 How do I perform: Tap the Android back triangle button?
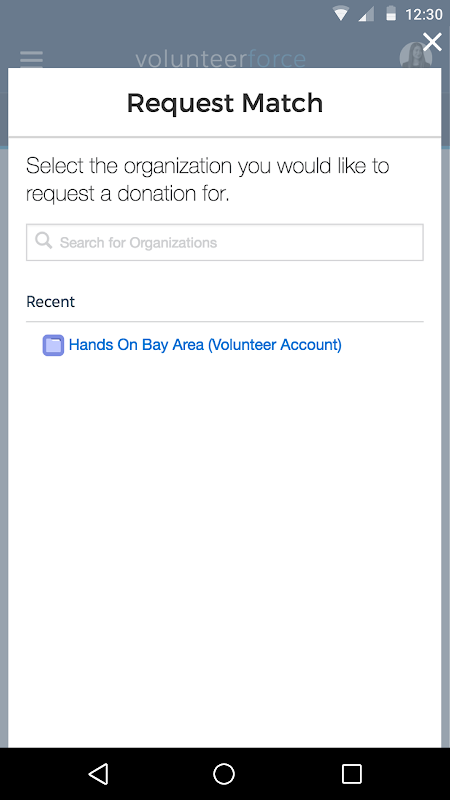click(x=98, y=773)
